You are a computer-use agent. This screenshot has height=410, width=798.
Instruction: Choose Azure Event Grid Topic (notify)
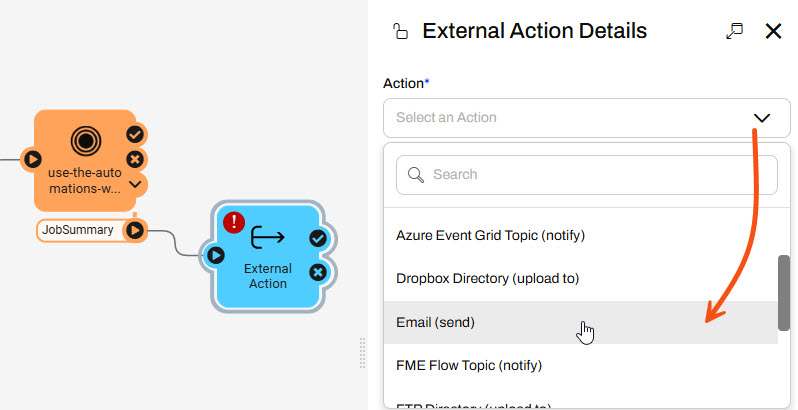click(490, 236)
